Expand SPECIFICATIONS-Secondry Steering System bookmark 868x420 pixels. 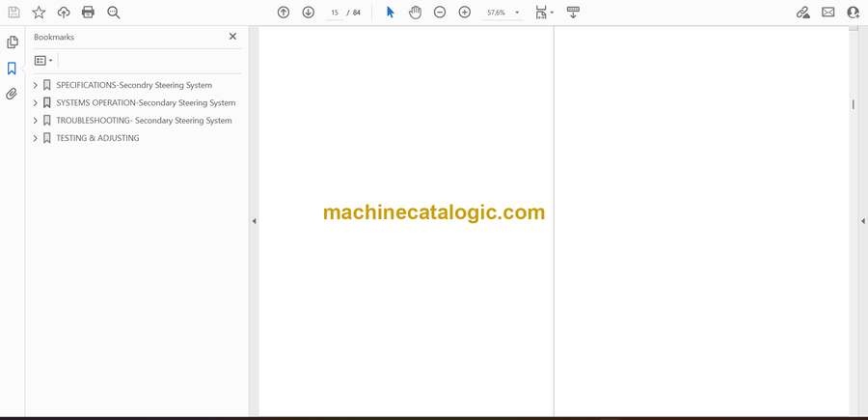coord(36,85)
